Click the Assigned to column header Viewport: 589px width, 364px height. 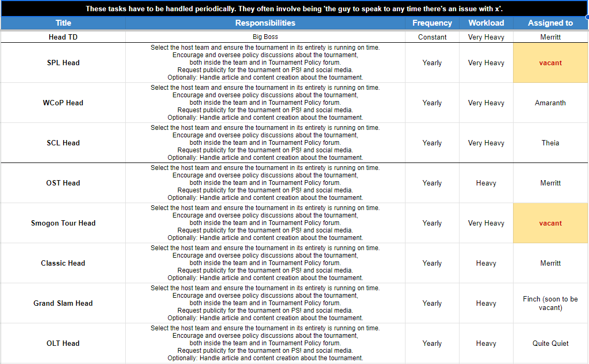click(x=550, y=23)
